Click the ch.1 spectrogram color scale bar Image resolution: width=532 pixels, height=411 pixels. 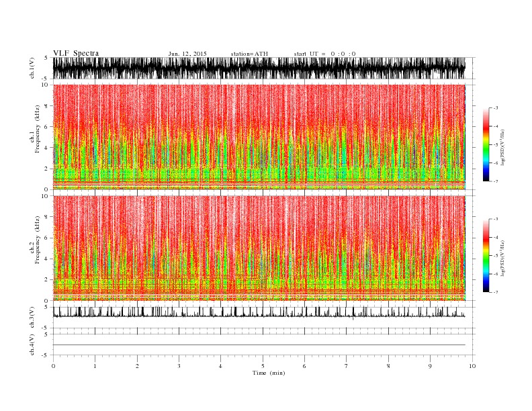pos(486,145)
